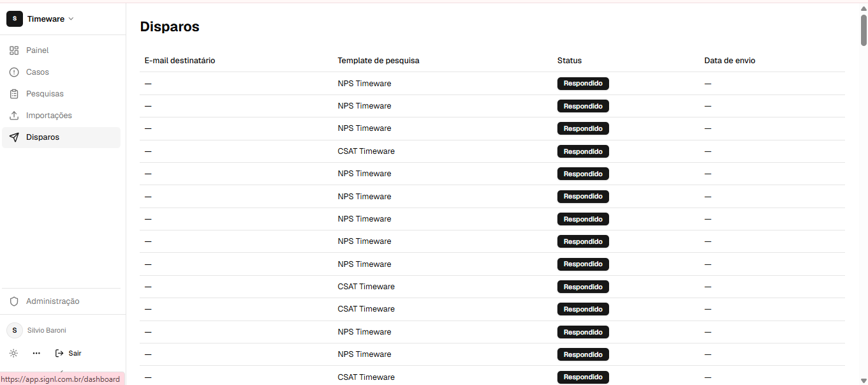Image resolution: width=868 pixels, height=385 pixels.
Task: Toggle light/dark theme sun icon
Action: point(13,353)
